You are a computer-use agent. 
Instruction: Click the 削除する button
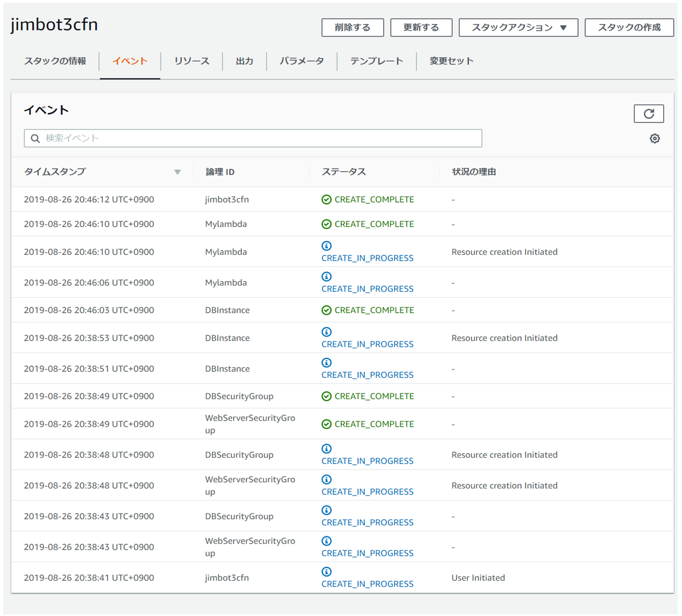click(x=353, y=27)
